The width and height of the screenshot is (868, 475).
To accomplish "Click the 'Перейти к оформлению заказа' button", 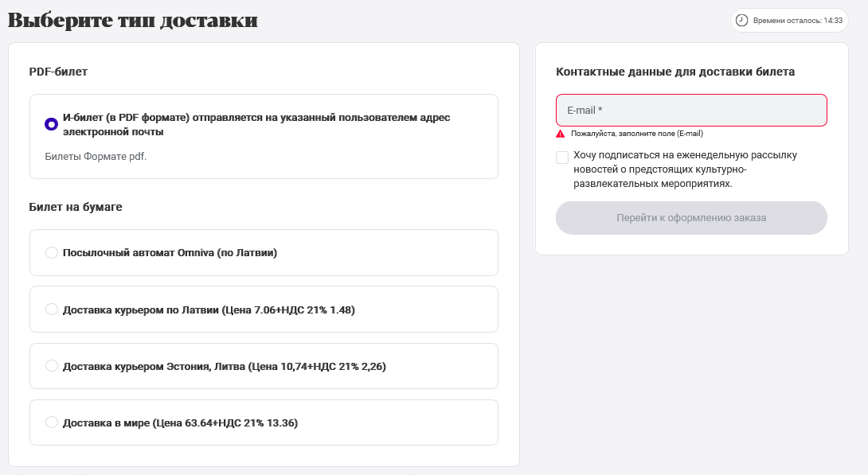I will [x=691, y=218].
